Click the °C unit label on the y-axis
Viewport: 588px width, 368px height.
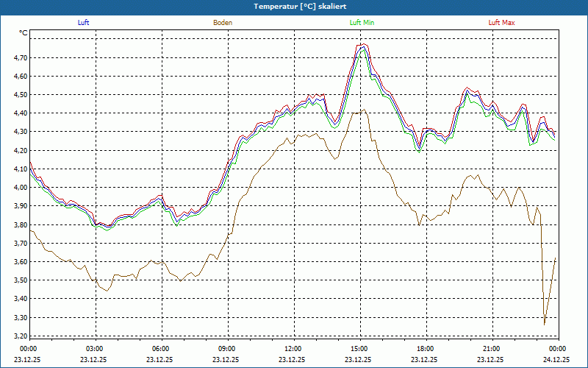coord(24,33)
